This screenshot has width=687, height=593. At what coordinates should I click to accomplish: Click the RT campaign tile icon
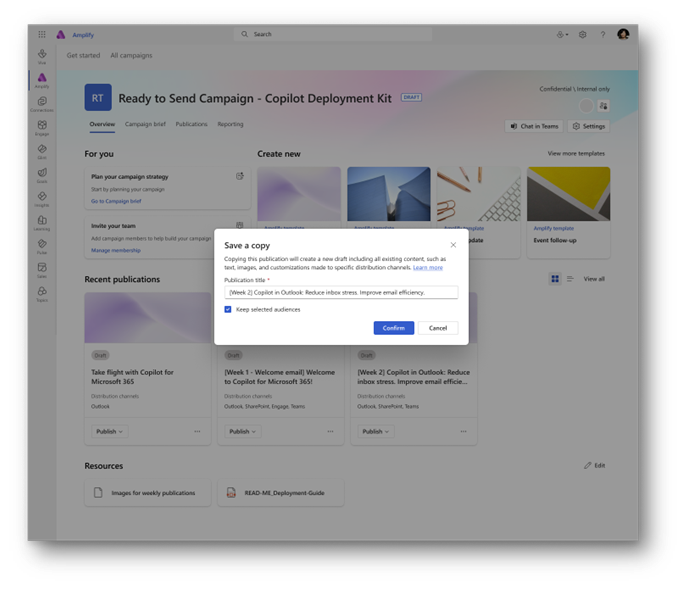point(98,97)
